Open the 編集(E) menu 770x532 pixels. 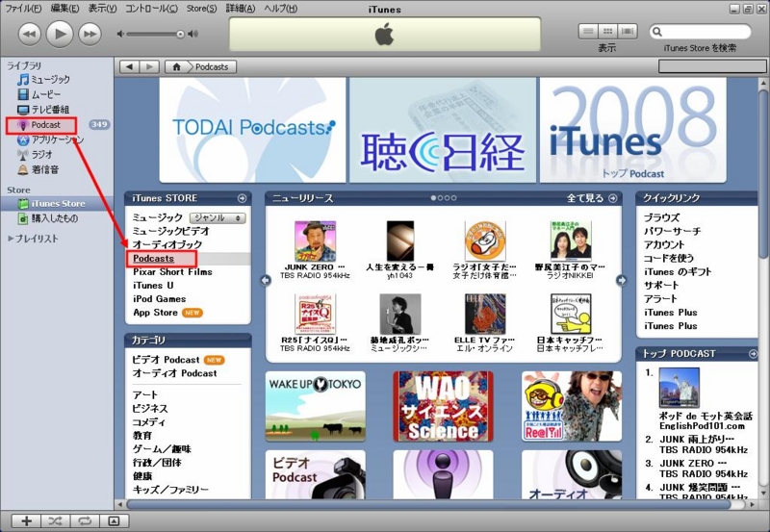pos(64,9)
